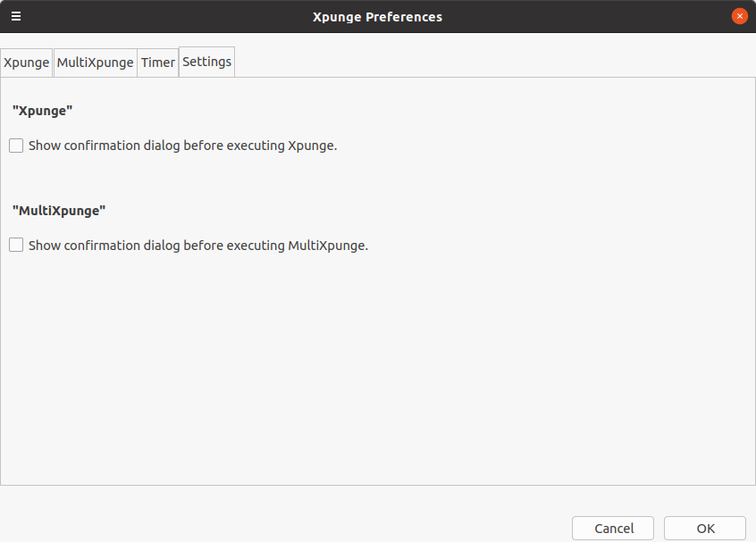The image size is (756, 542).
Task: Confirm preferences with the OK button
Action: click(705, 529)
